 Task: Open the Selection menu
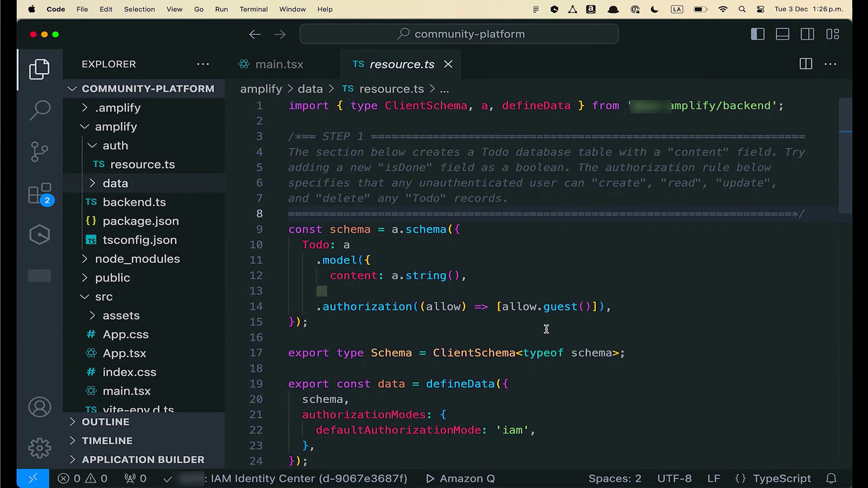139,9
